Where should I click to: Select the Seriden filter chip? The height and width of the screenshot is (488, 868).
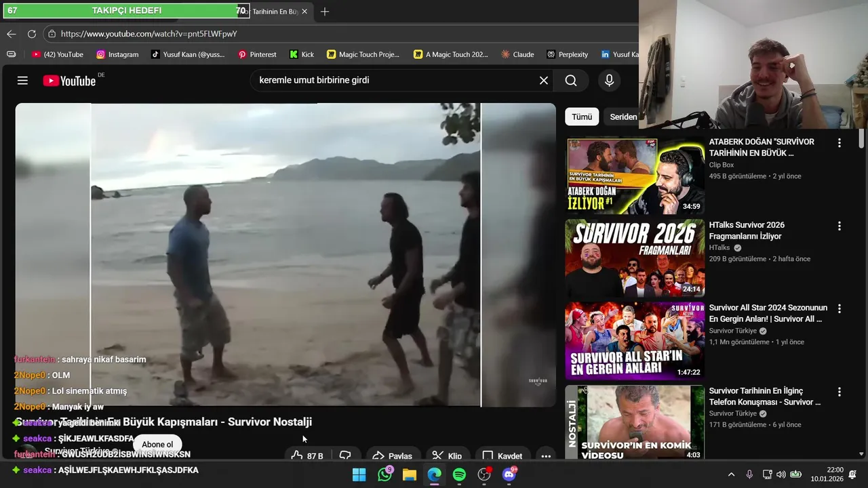coord(623,117)
